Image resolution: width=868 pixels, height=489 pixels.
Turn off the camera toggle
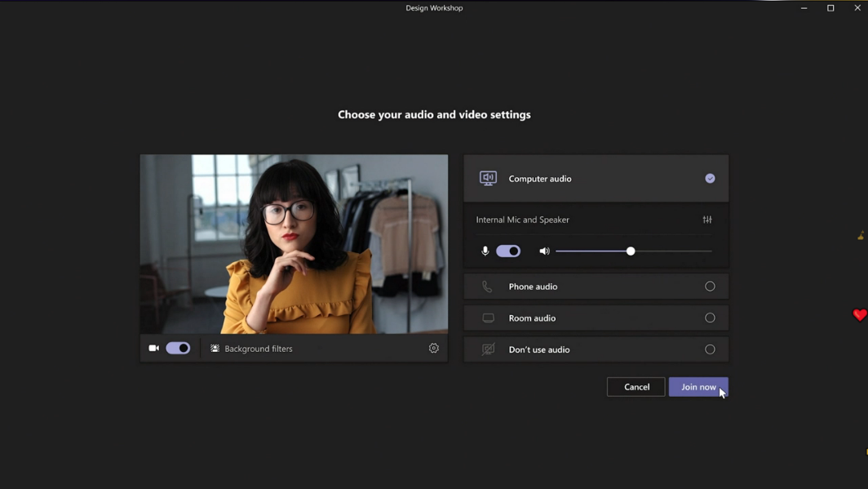pyautogui.click(x=178, y=349)
